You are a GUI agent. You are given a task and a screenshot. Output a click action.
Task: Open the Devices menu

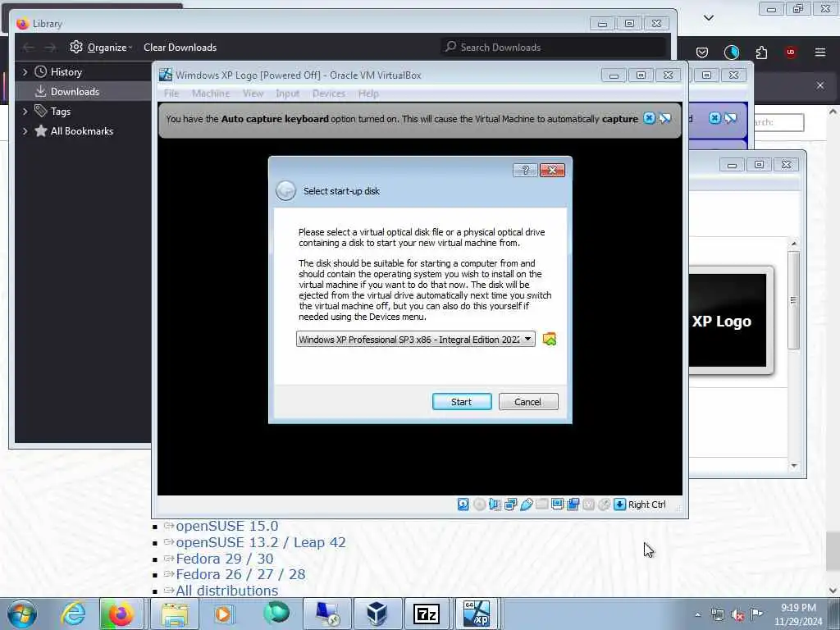pos(328,94)
